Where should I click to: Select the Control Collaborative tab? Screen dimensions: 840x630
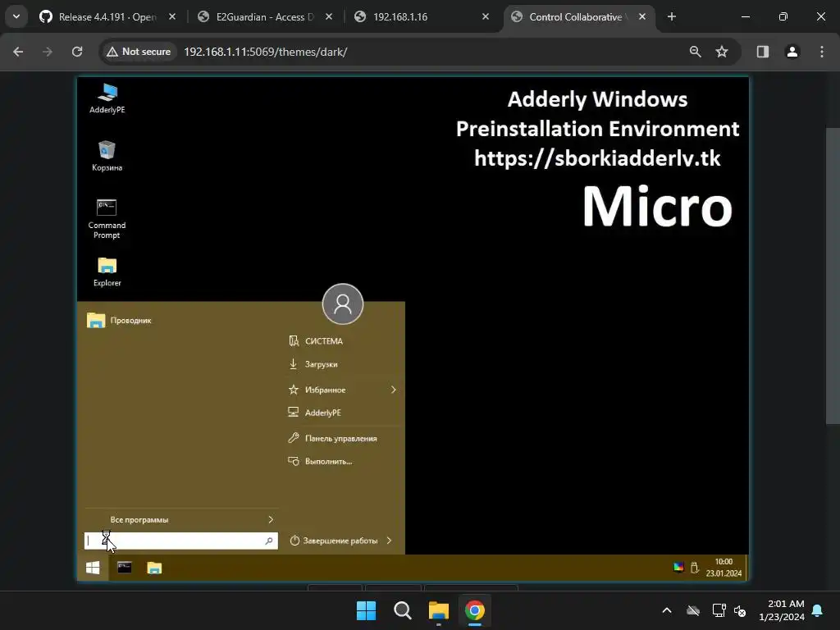click(x=575, y=17)
